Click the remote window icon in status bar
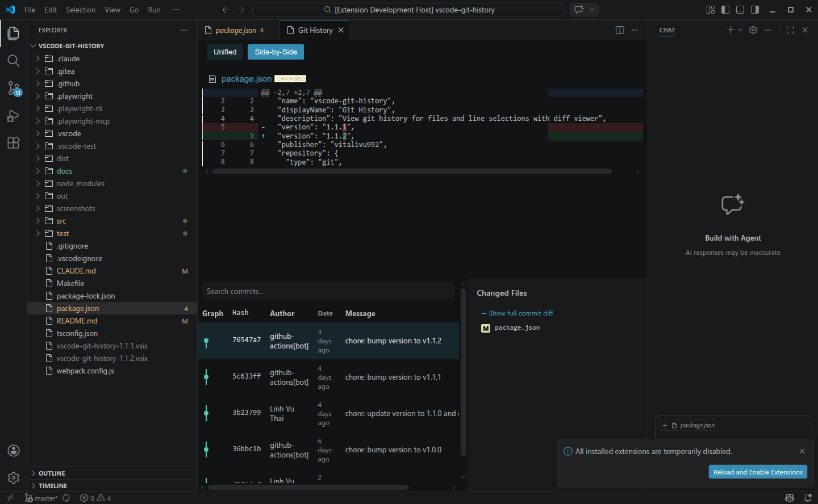Image resolution: width=818 pixels, height=504 pixels. tap(10, 498)
